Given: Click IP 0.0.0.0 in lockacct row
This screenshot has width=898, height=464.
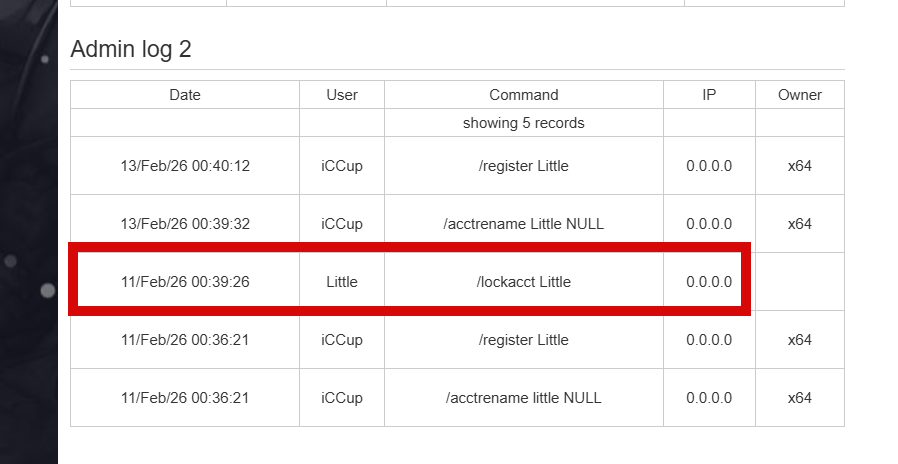Looking at the screenshot, I should 709,282.
